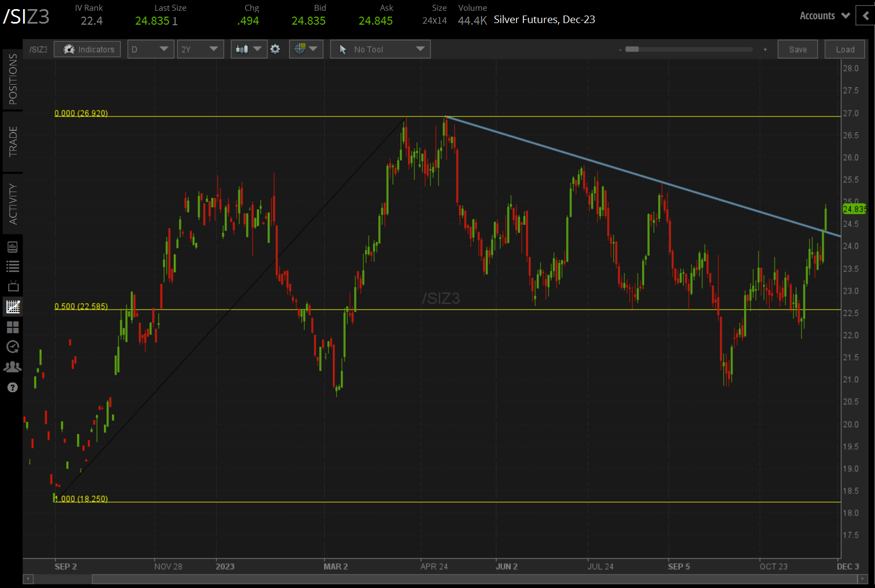Click the Indicators button

(x=87, y=49)
